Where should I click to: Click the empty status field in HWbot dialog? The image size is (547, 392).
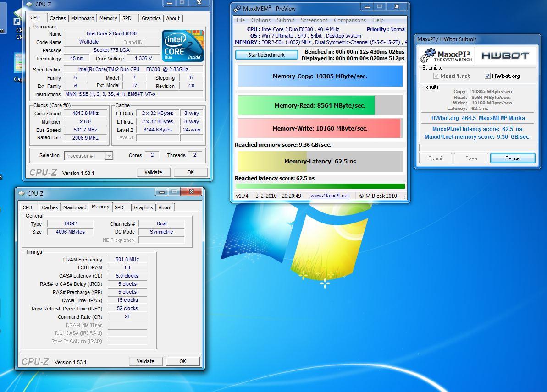pos(477,147)
